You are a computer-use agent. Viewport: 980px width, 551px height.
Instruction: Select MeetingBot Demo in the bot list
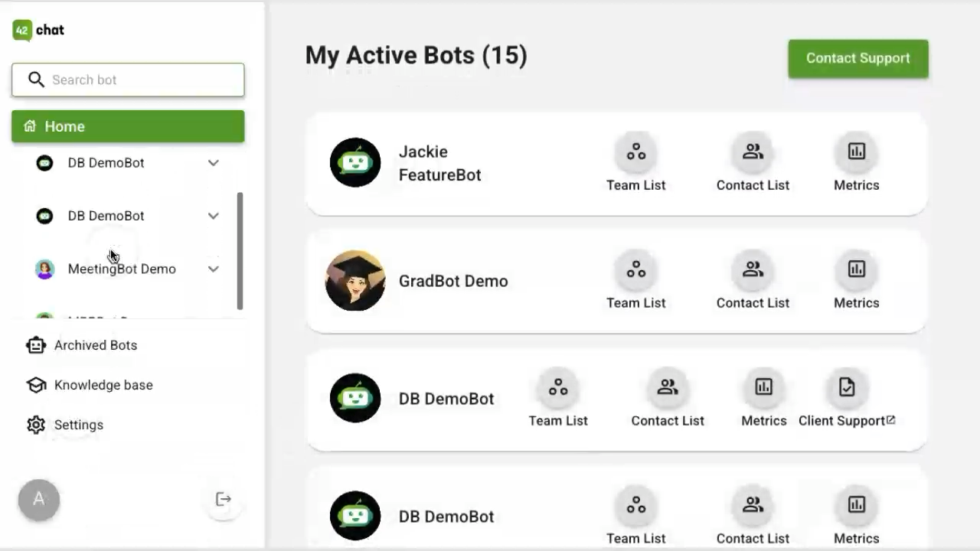pos(122,269)
